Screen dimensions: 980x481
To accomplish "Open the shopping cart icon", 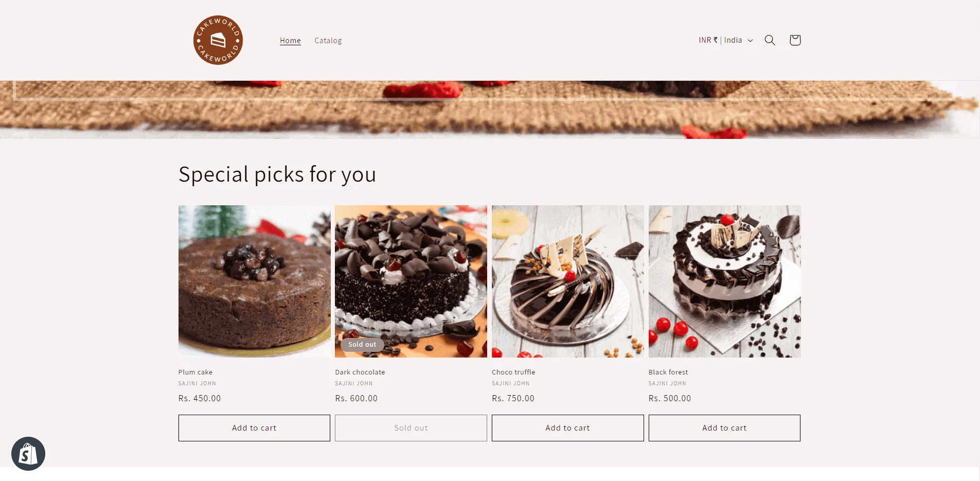I will [x=795, y=40].
